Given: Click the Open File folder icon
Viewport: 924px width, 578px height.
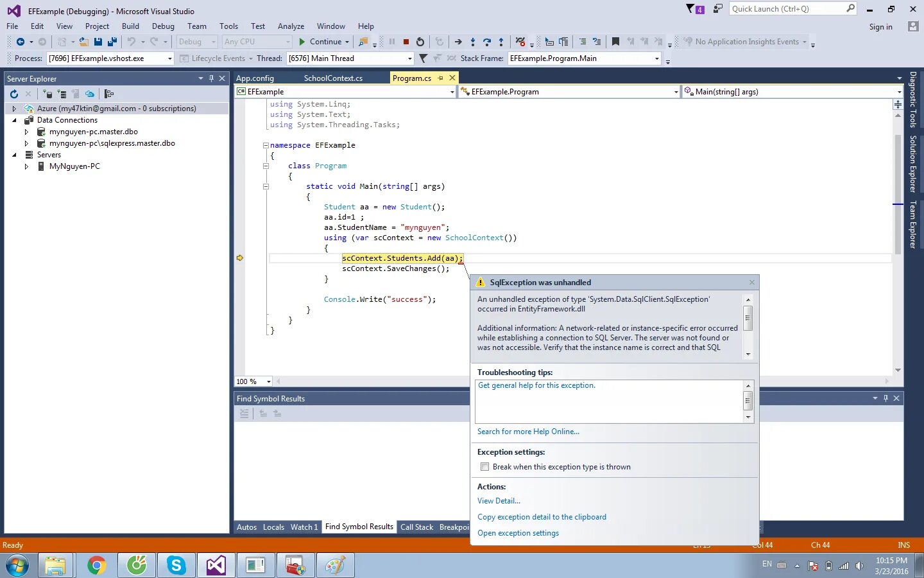Looking at the screenshot, I should click(x=84, y=42).
